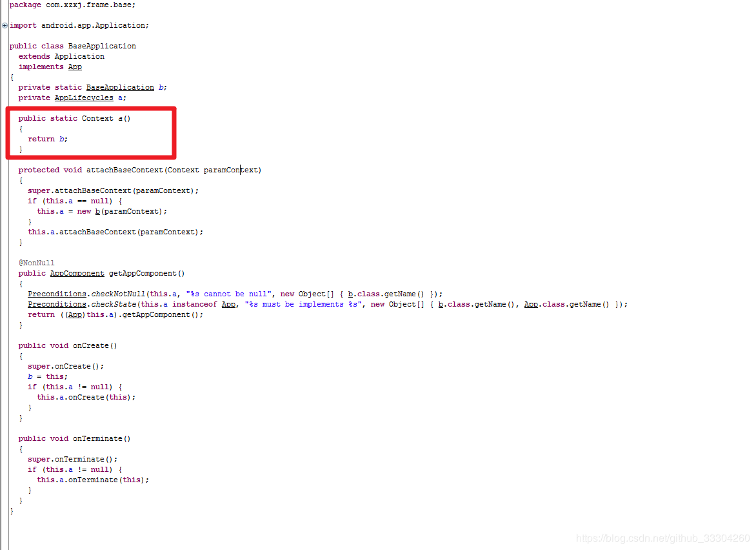Click 'public class BaseApplication' declaration

pyautogui.click(x=73, y=46)
